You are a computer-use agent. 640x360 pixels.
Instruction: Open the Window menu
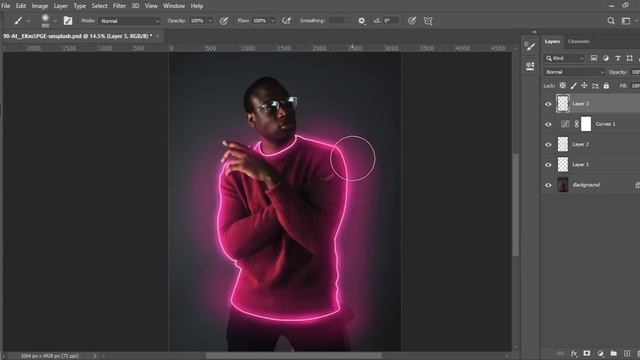tap(174, 6)
